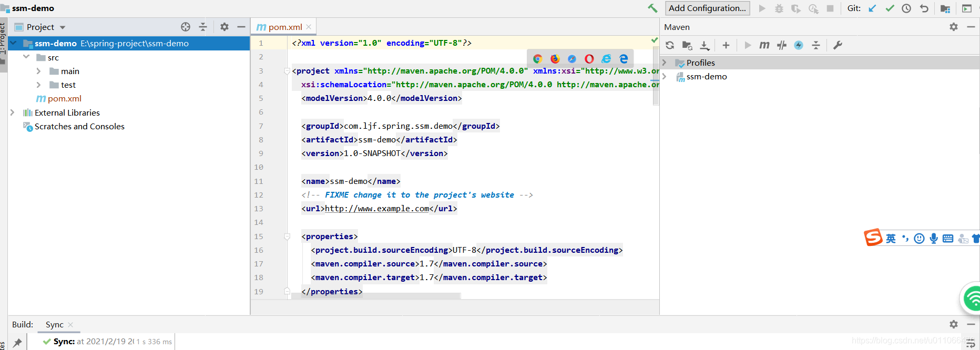Collapse all in Maven toolbar
980x350 pixels.
(816, 45)
